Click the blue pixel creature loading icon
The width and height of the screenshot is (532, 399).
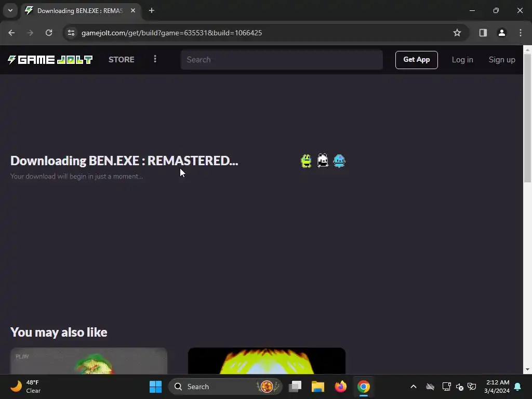(x=339, y=161)
